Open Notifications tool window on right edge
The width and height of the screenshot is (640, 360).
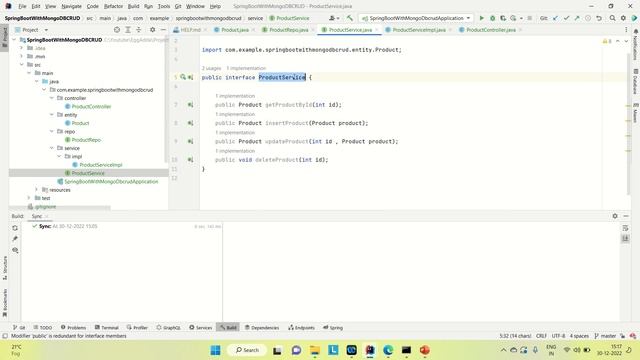[636, 45]
